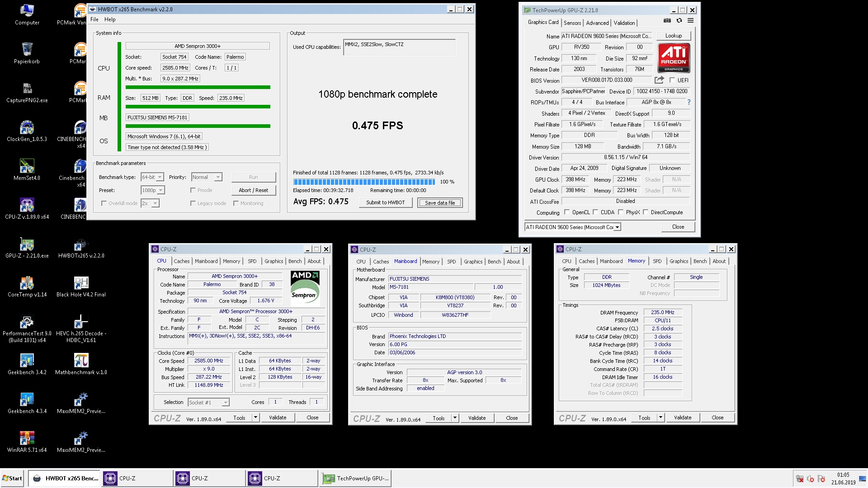Open GPU selection dropdown in GPU-Z
Viewport: 868px width, 488px height.
point(572,227)
